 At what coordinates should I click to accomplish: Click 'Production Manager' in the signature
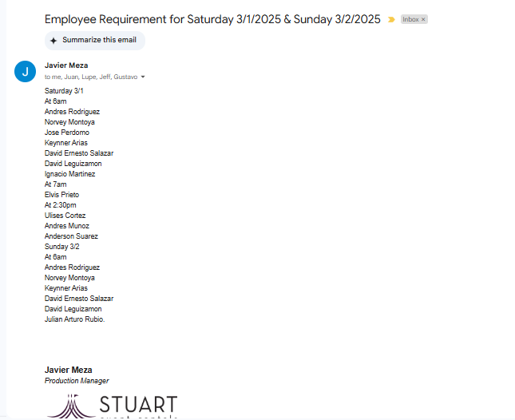[77, 381]
